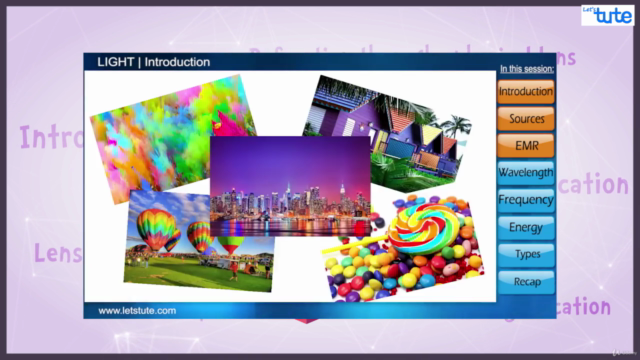Screen dimensions: 640x360
Task: Jump to the Recap section
Action: (x=526, y=282)
